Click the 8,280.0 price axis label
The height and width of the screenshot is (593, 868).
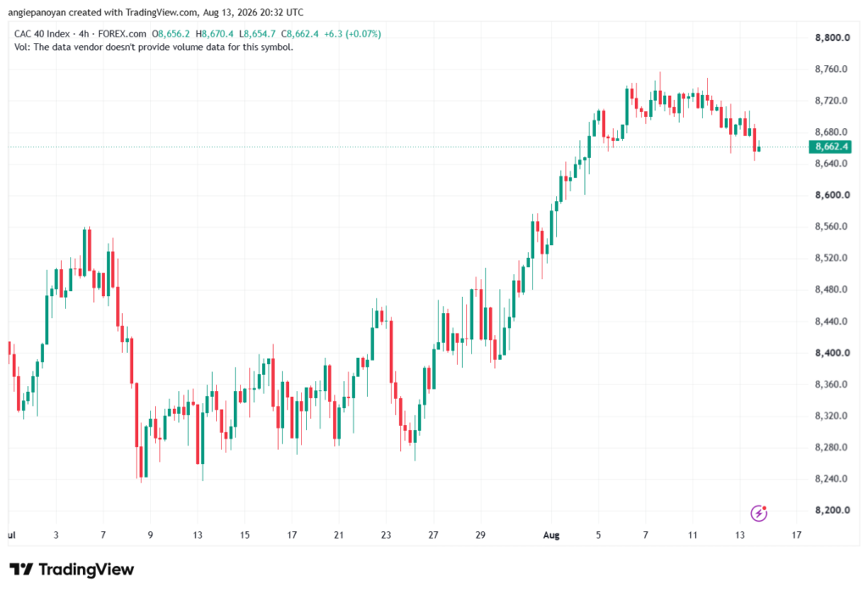(832, 447)
